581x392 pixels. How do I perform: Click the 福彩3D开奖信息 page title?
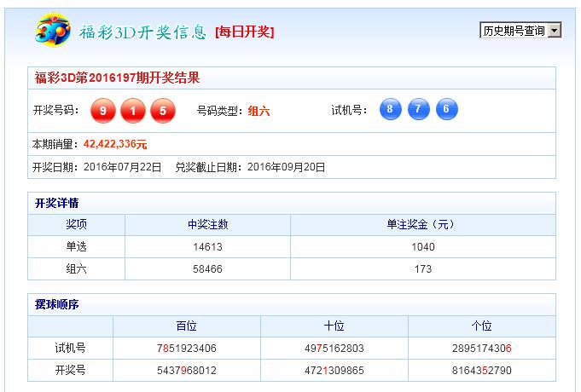click(x=142, y=32)
